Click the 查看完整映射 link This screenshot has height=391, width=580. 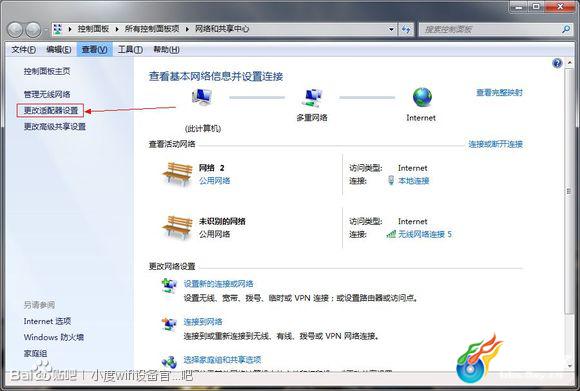(x=499, y=92)
